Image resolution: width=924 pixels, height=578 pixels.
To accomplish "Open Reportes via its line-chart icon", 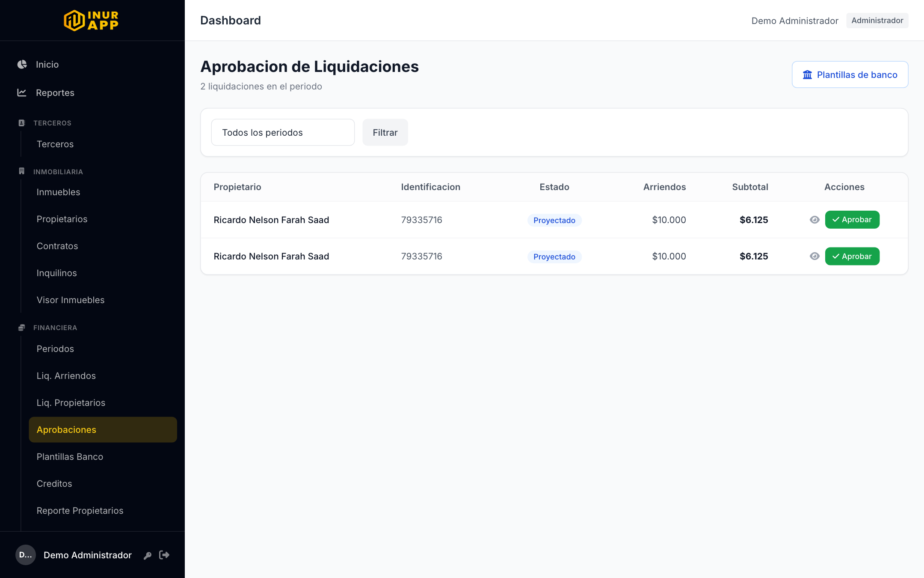I will coord(22,92).
